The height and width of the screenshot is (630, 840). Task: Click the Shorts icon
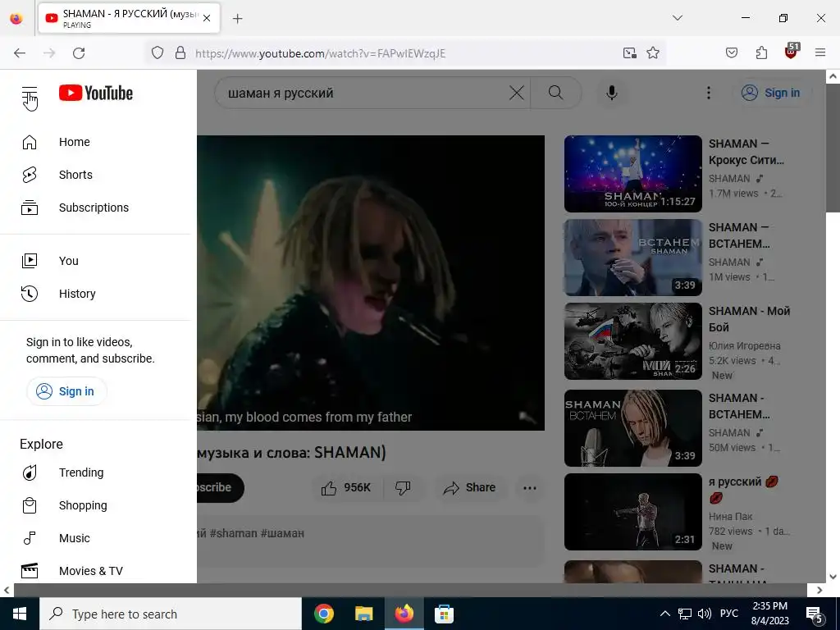pos(30,175)
